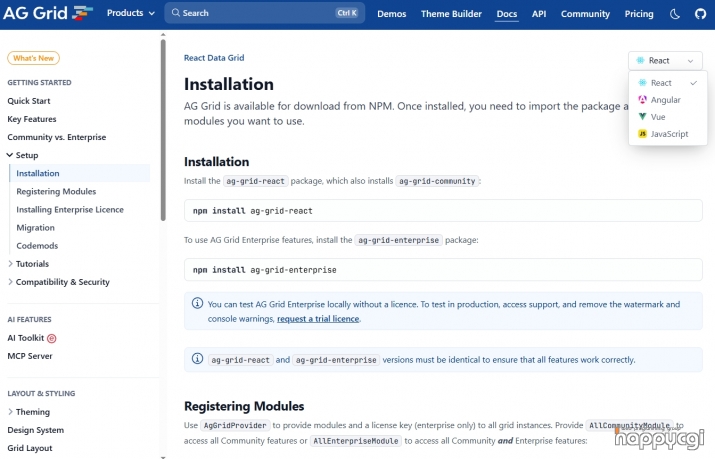Open Registering Modules in sidebar
715x459 pixels.
tap(56, 191)
